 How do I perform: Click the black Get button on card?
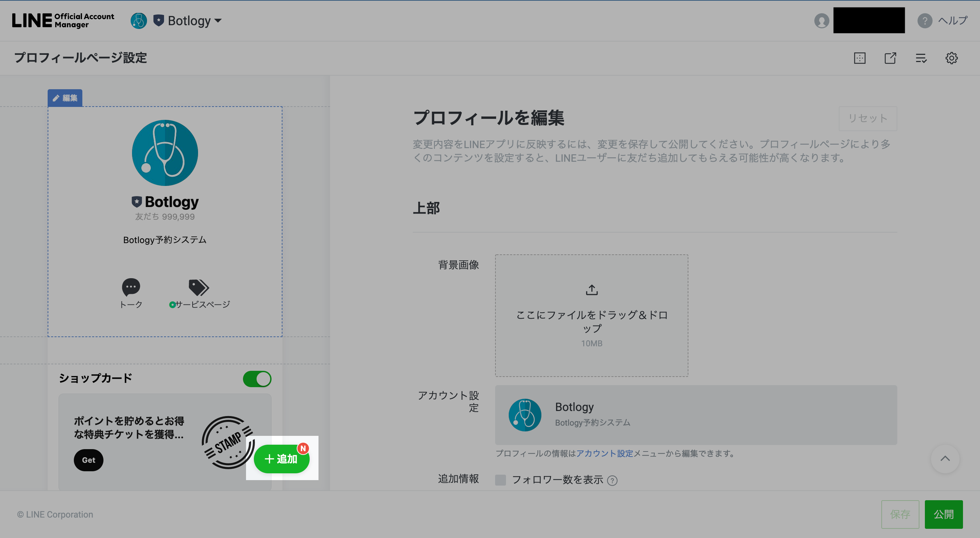[x=88, y=460]
